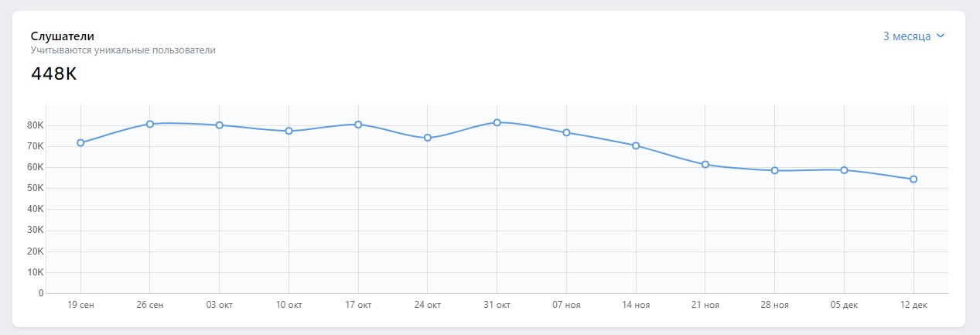Select the 26 сен chart point

pos(150,124)
